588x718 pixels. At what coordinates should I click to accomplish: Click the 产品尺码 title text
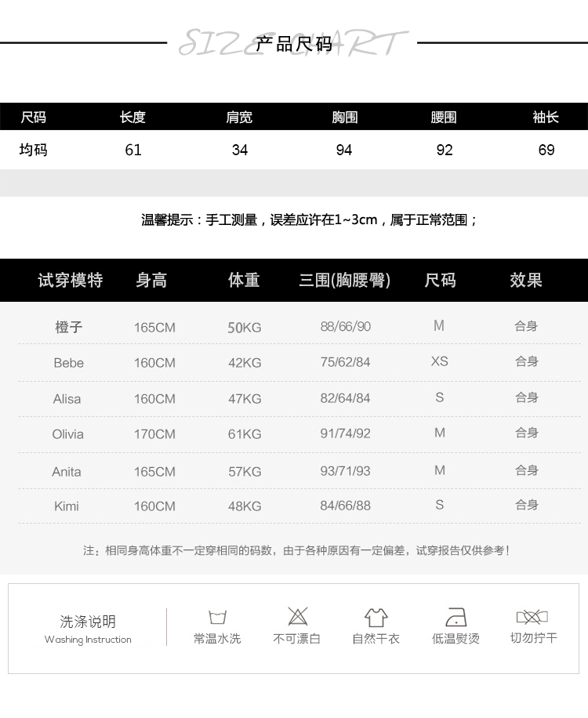[294, 44]
